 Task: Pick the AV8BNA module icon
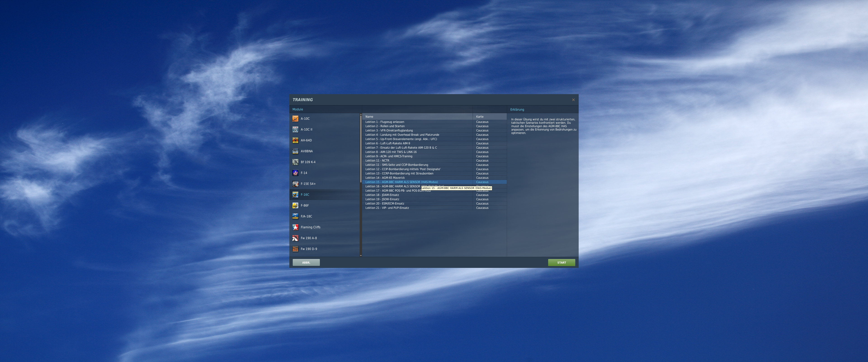[295, 151]
